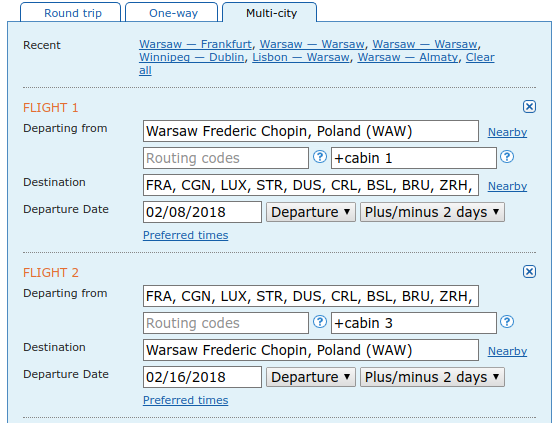Open recent search Lisbon — Warsaw

pyautogui.click(x=301, y=57)
